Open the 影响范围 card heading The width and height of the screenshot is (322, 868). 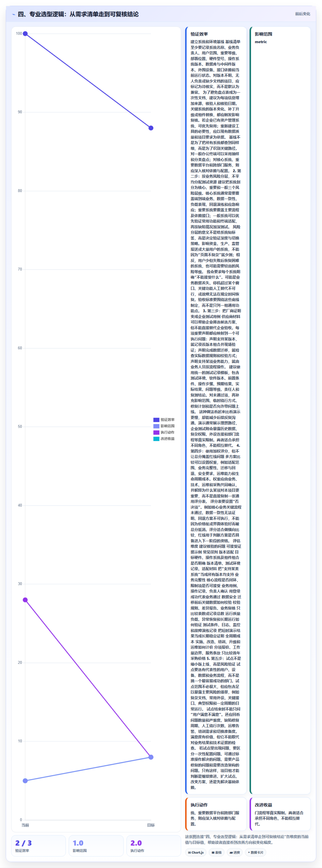(x=263, y=34)
